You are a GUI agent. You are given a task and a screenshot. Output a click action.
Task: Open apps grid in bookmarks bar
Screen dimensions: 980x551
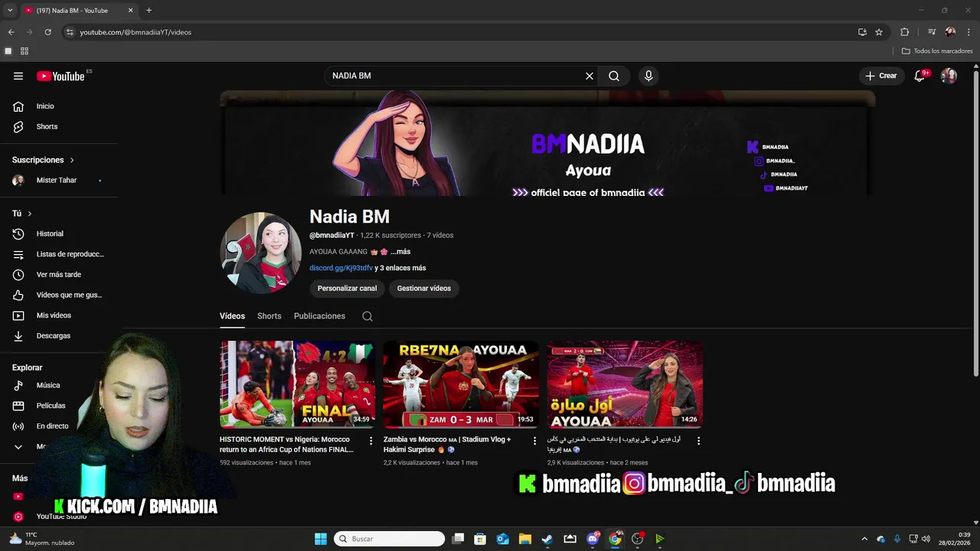coord(24,51)
